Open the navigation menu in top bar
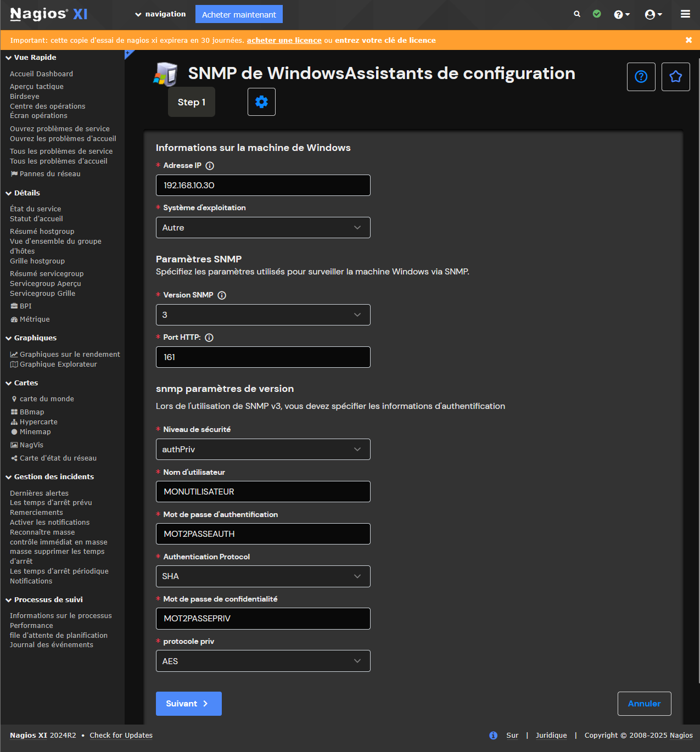This screenshot has height=752, width=700. click(160, 14)
